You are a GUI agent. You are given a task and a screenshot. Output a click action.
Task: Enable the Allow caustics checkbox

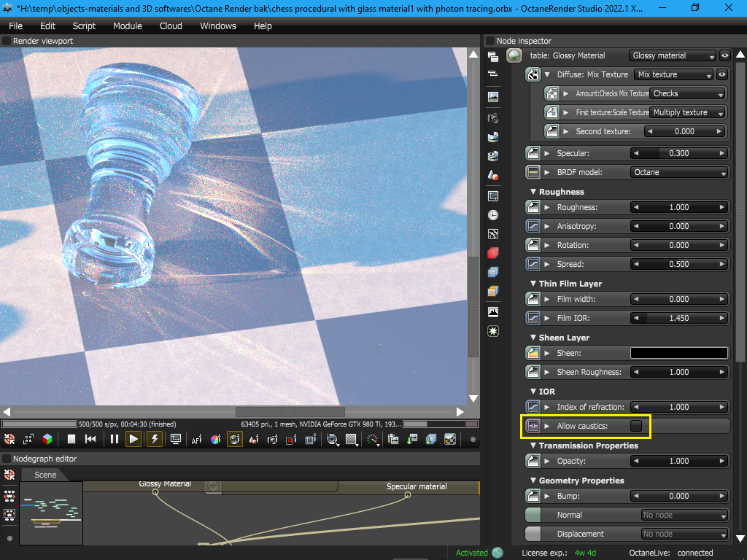tap(636, 426)
